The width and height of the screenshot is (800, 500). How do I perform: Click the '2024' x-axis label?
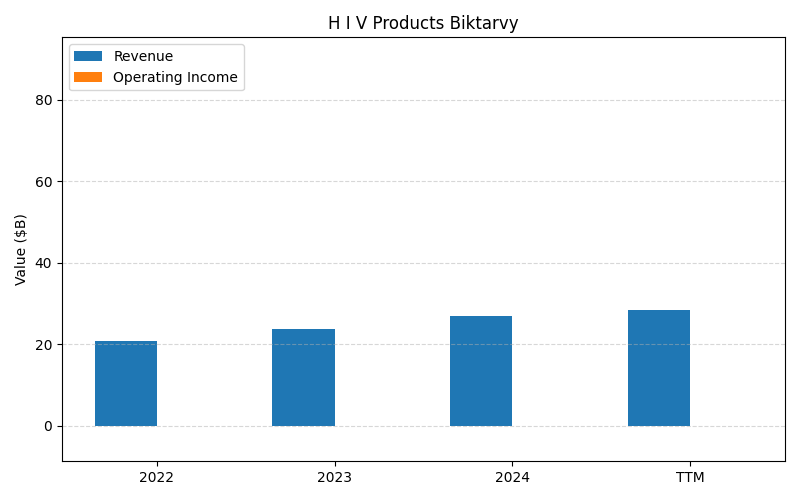[x=512, y=478]
